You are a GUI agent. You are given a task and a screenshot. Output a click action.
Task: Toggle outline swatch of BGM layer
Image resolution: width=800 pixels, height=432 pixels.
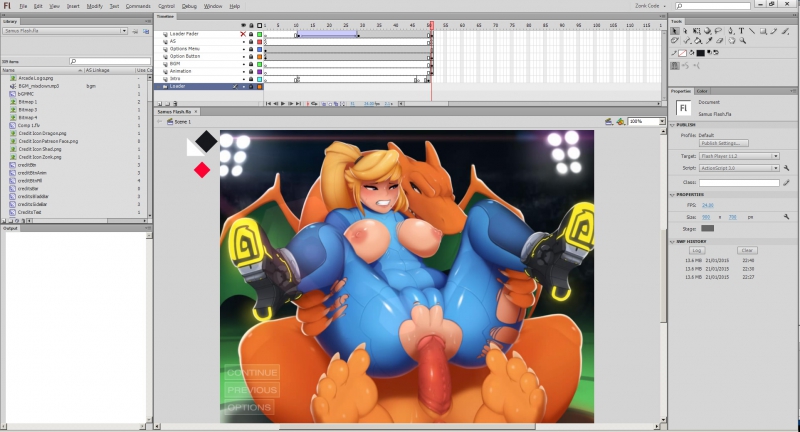(259, 64)
